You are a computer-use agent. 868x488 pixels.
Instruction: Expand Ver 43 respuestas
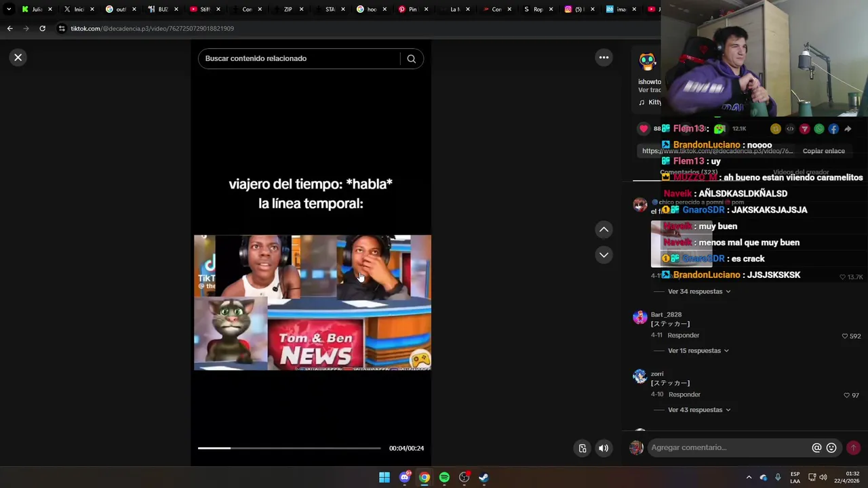coord(699,410)
